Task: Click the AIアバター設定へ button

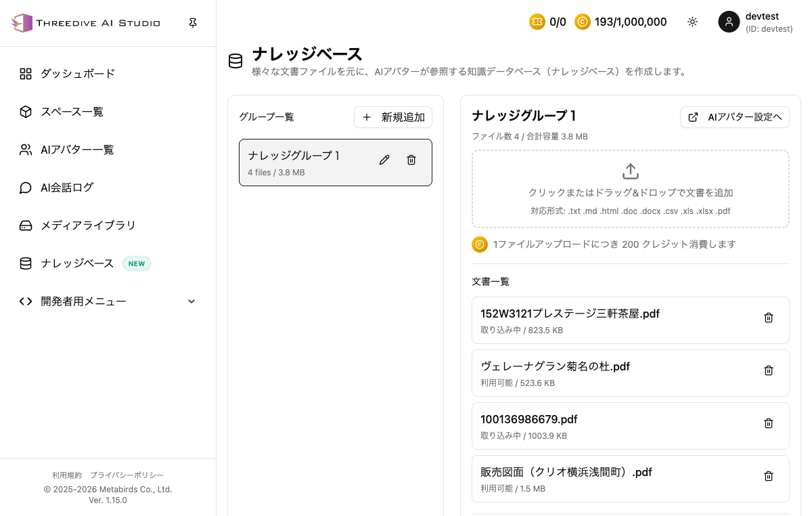Action: pyautogui.click(x=735, y=117)
